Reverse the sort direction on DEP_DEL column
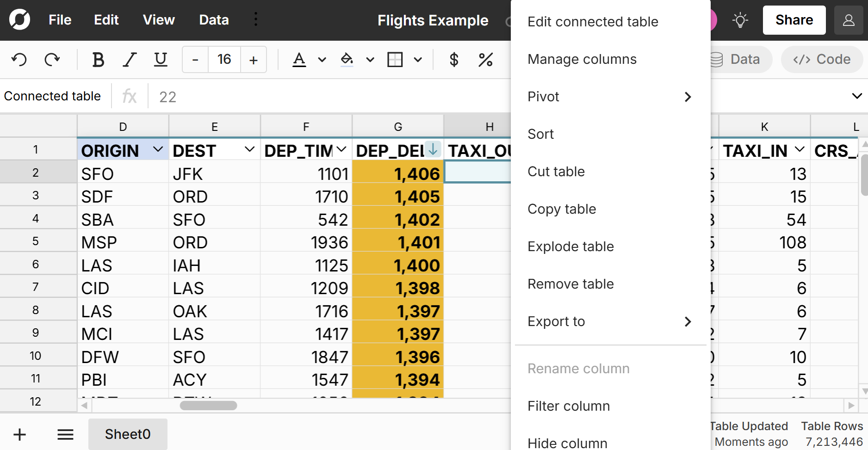The height and width of the screenshot is (450, 868). (x=432, y=149)
